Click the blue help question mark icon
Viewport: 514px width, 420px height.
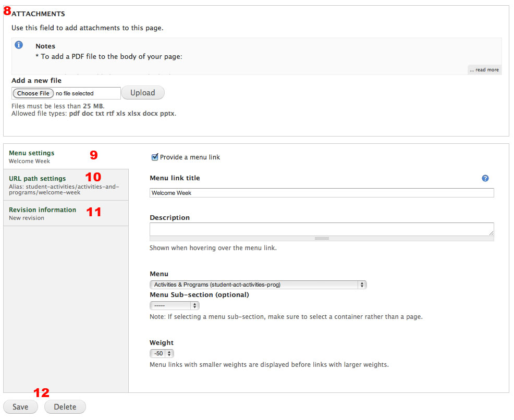click(485, 178)
